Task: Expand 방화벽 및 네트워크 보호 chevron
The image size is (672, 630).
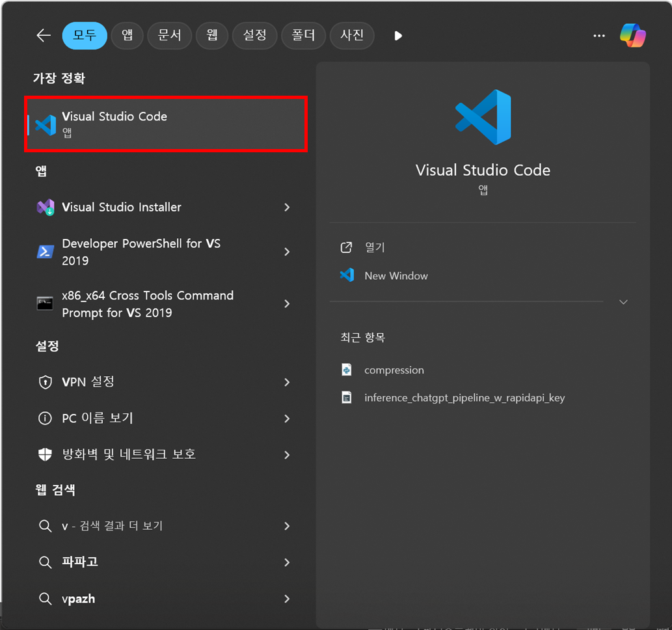Action: pyautogui.click(x=287, y=454)
